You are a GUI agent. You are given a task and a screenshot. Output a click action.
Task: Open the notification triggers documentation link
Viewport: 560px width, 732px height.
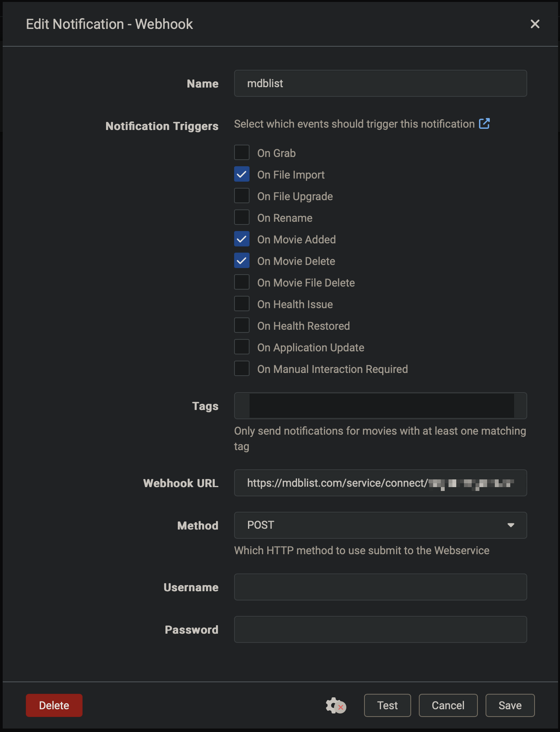point(484,123)
